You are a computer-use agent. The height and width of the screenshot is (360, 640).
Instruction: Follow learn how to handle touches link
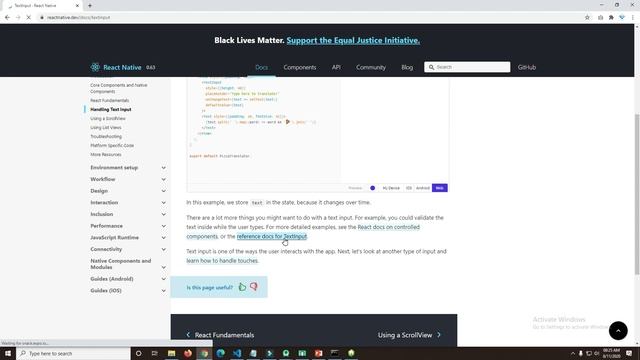222,261
